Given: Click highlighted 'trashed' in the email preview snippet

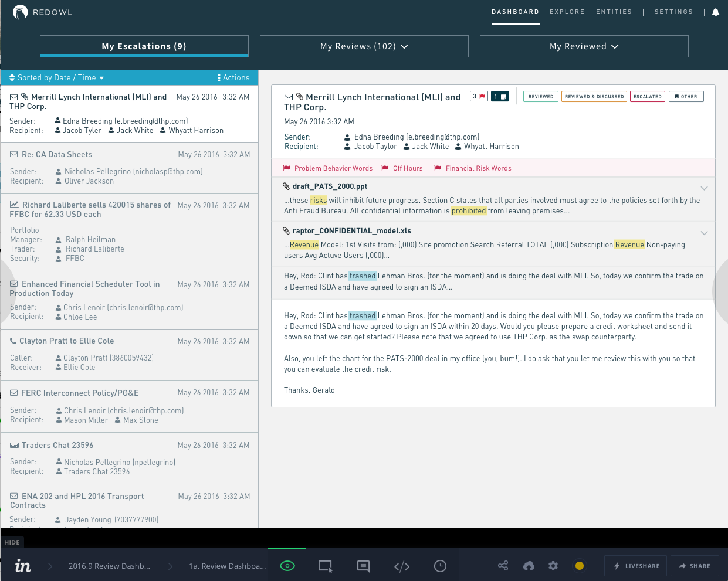Looking at the screenshot, I should point(363,276).
